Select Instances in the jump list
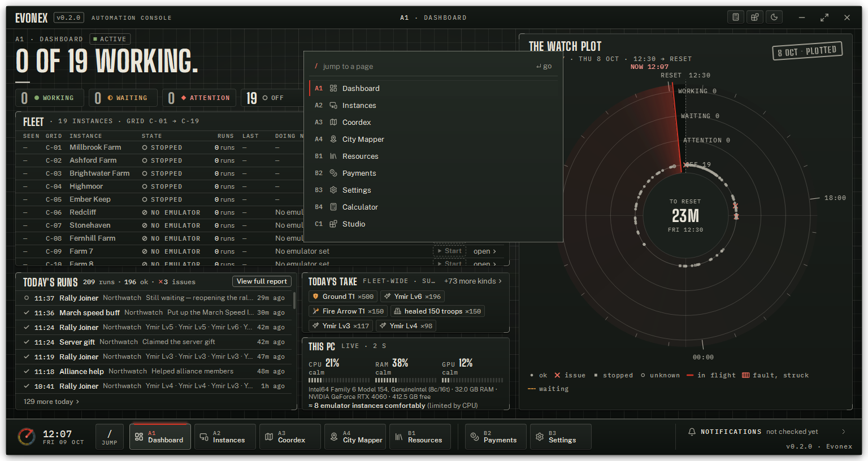 tap(434, 105)
